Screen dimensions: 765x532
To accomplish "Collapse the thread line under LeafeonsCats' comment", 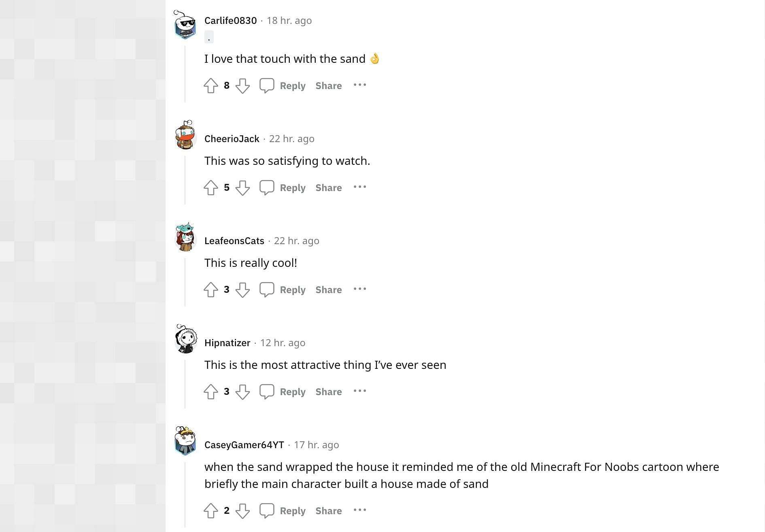I will pos(185,282).
